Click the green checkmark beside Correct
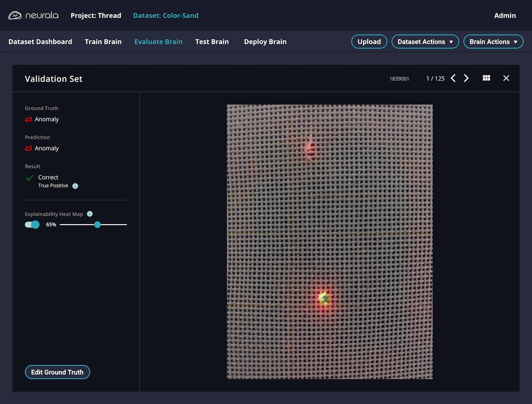Screen dimensions: 532x404 pos(29,177)
